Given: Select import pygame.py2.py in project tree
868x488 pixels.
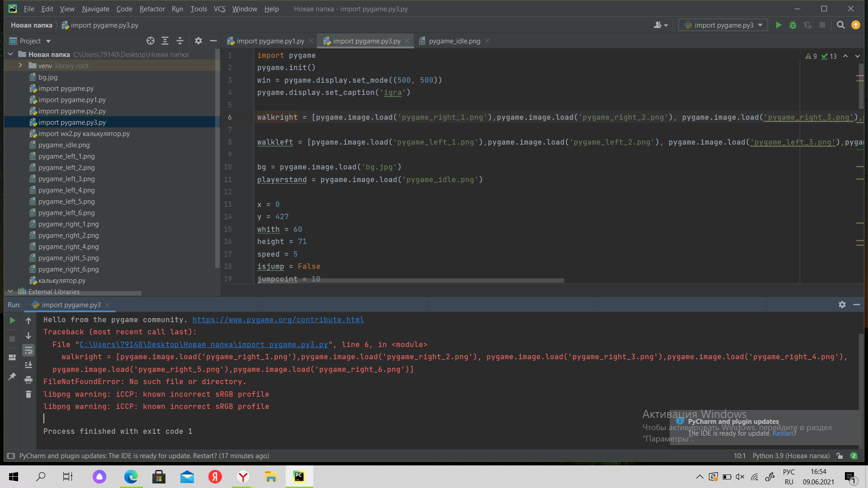Looking at the screenshot, I should point(72,111).
